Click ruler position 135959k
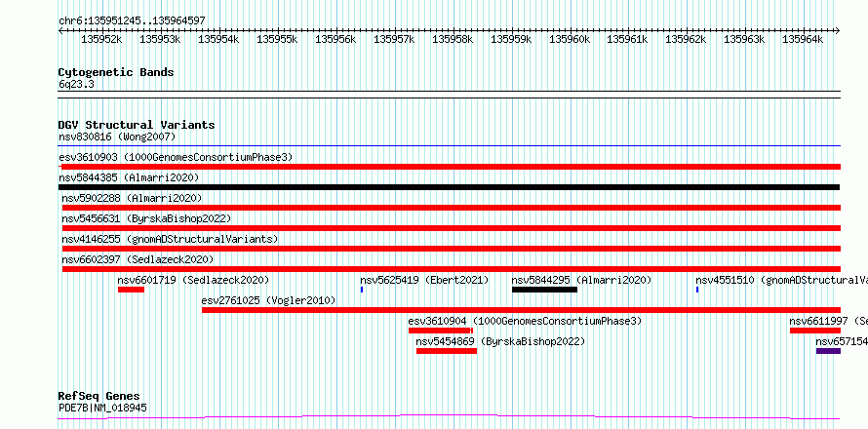 (511, 39)
